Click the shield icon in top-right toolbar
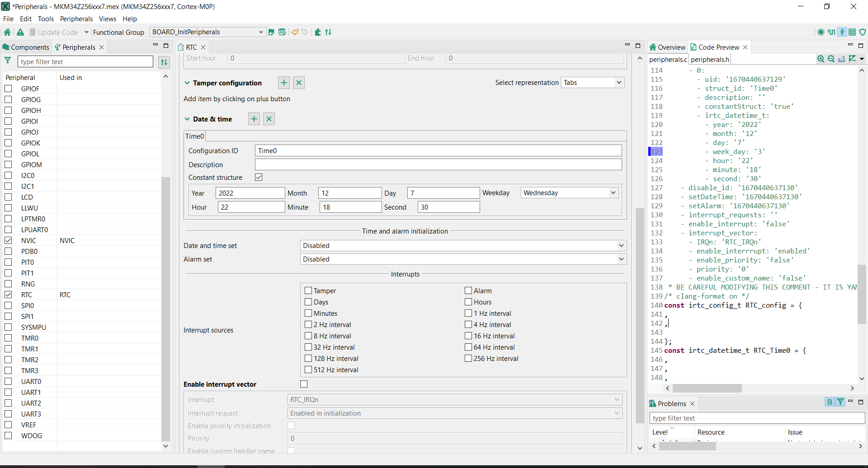This screenshot has width=868, height=468. pos(863,32)
